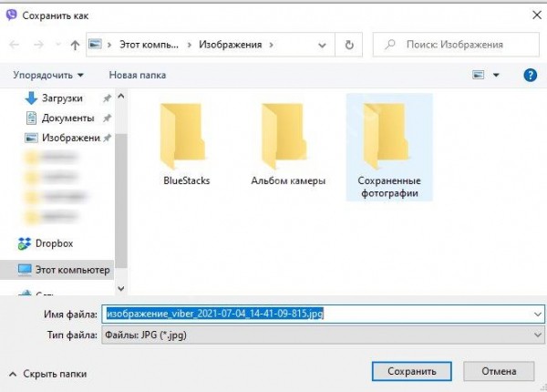Select the Альбом камеры folder
This screenshot has height=392, width=547.
point(288,144)
